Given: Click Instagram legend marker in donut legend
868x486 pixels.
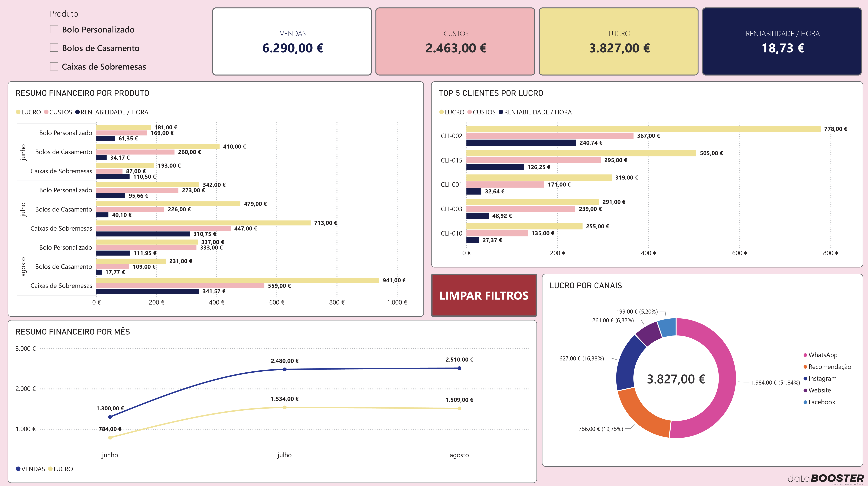Looking at the screenshot, I should tap(805, 379).
